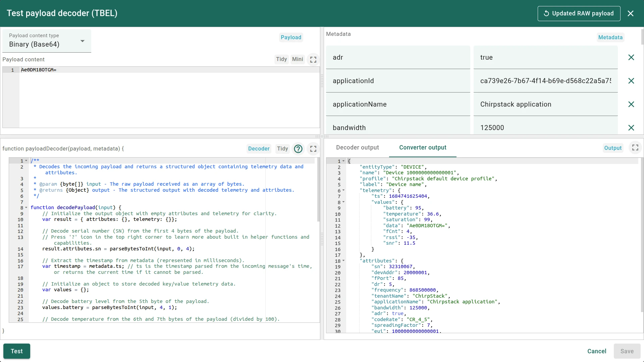Edit the applicationName key field
644x362 pixels.
tap(398, 104)
